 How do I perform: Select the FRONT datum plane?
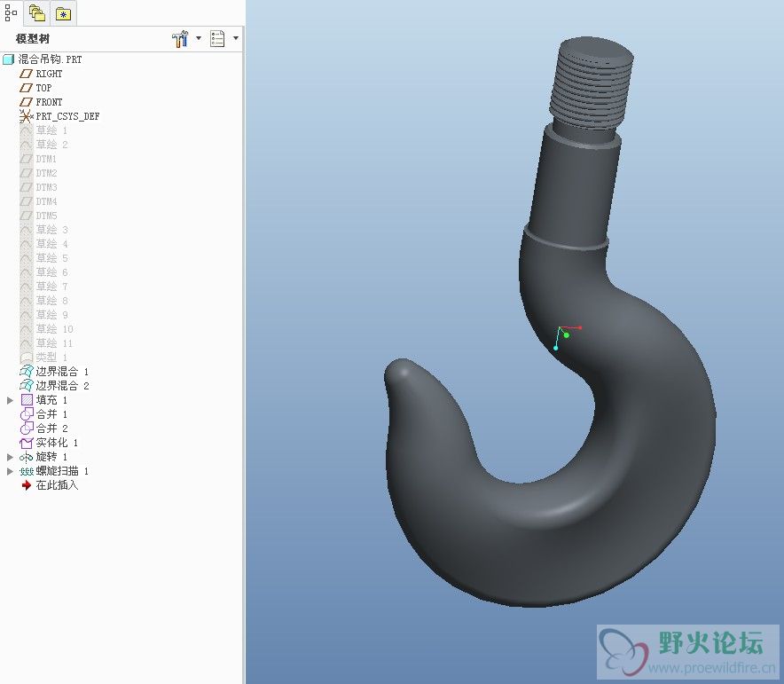[49, 102]
